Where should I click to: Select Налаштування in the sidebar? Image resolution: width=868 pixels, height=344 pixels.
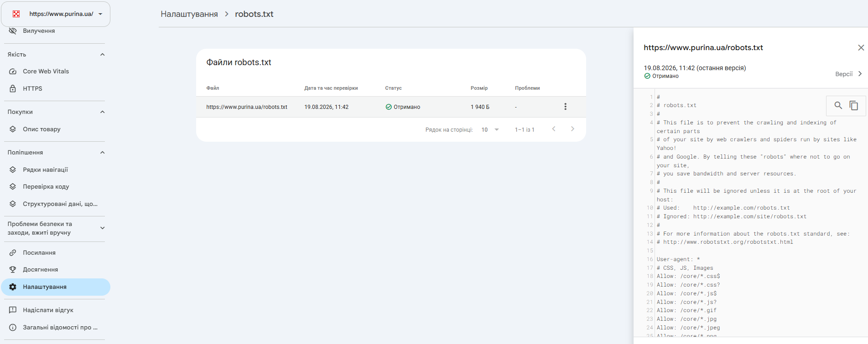56,287
